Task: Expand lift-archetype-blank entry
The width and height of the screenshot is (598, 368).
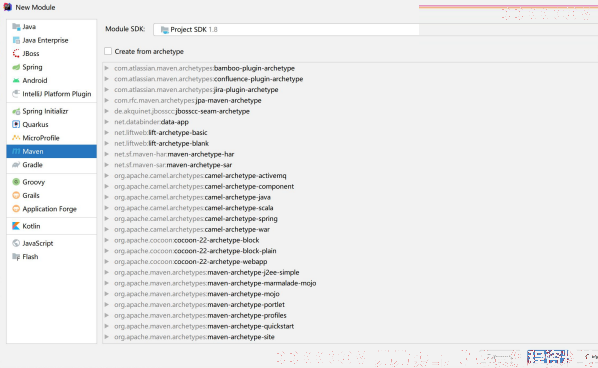Action: point(107,143)
